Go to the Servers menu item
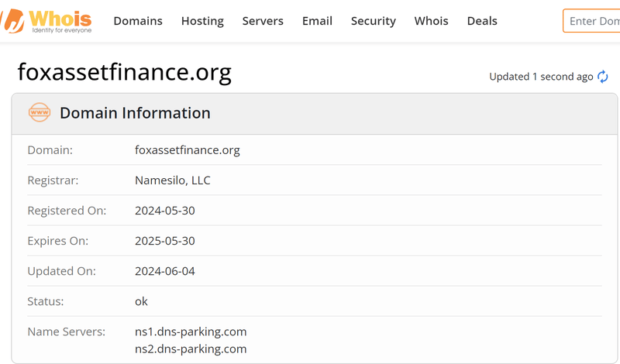The height and width of the screenshot is (364, 620). point(263,21)
